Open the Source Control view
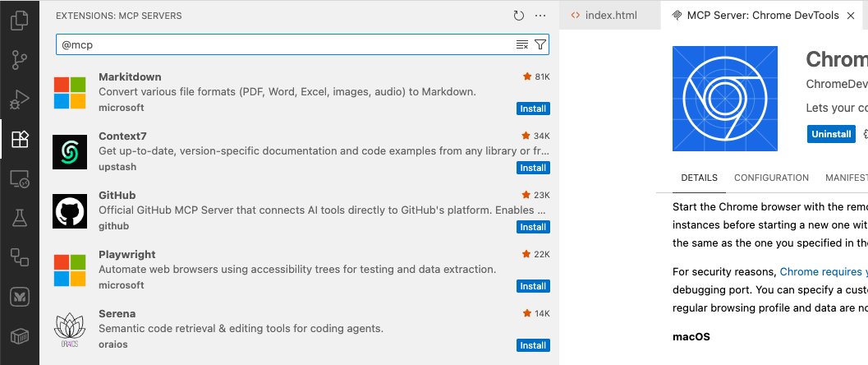The image size is (868, 365). 20,60
